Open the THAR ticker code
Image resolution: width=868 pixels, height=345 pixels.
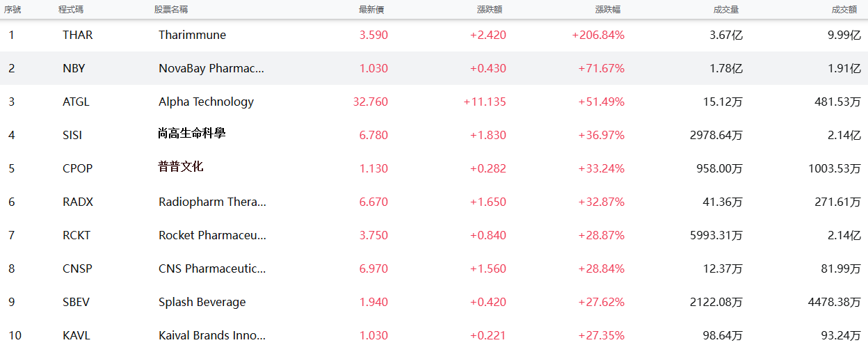pyautogui.click(x=77, y=35)
